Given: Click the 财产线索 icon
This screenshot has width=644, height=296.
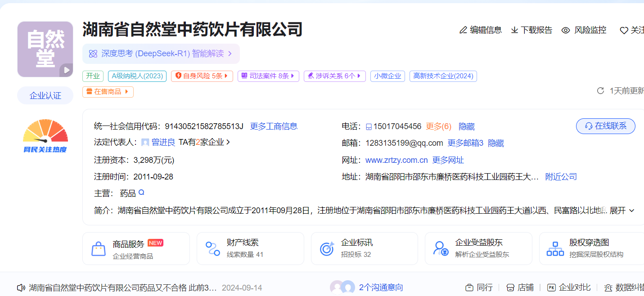Looking at the screenshot, I should (213, 249).
